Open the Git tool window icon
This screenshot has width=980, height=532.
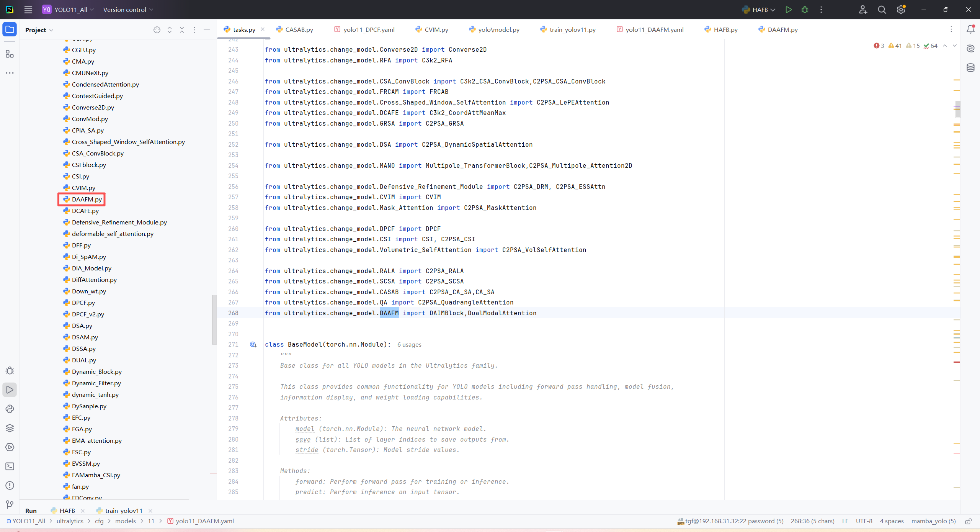(x=10, y=504)
